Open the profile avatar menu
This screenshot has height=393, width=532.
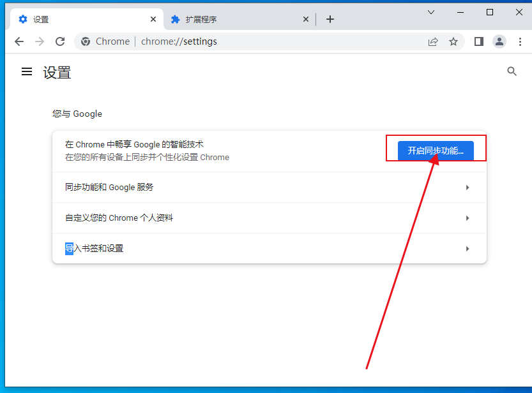499,41
